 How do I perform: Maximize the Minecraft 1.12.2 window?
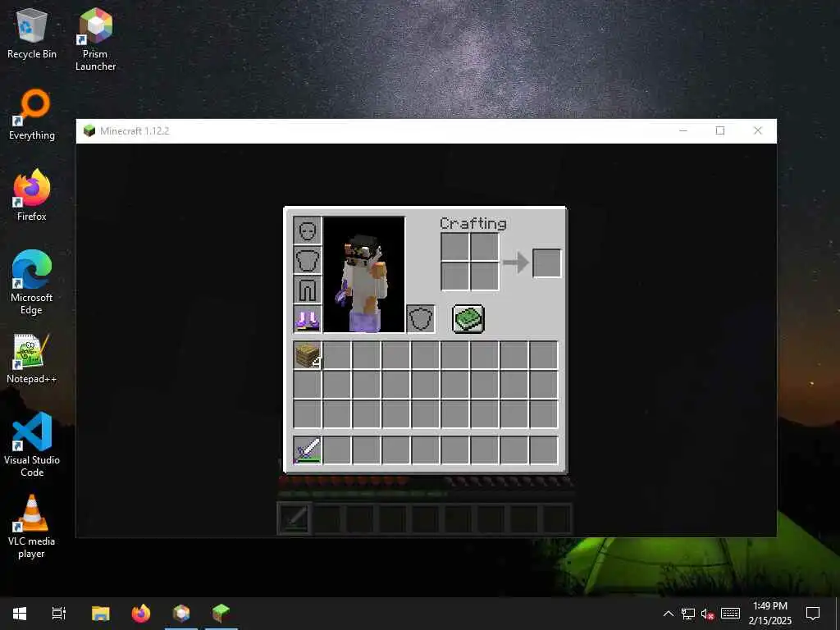coord(720,130)
